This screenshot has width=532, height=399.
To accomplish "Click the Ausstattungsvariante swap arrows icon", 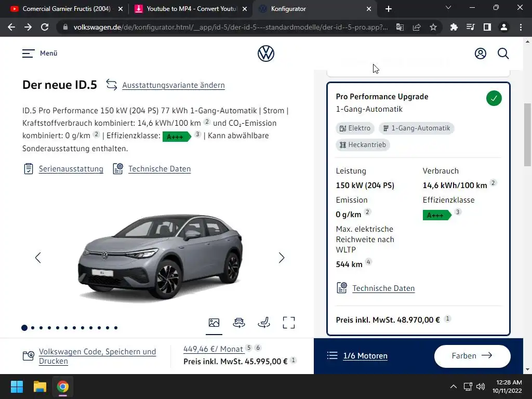I will pyautogui.click(x=112, y=85).
